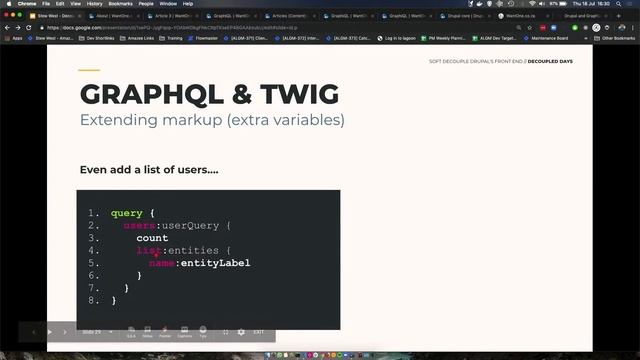
Task: Open volume control in menu bar
Action: (x=542, y=4)
